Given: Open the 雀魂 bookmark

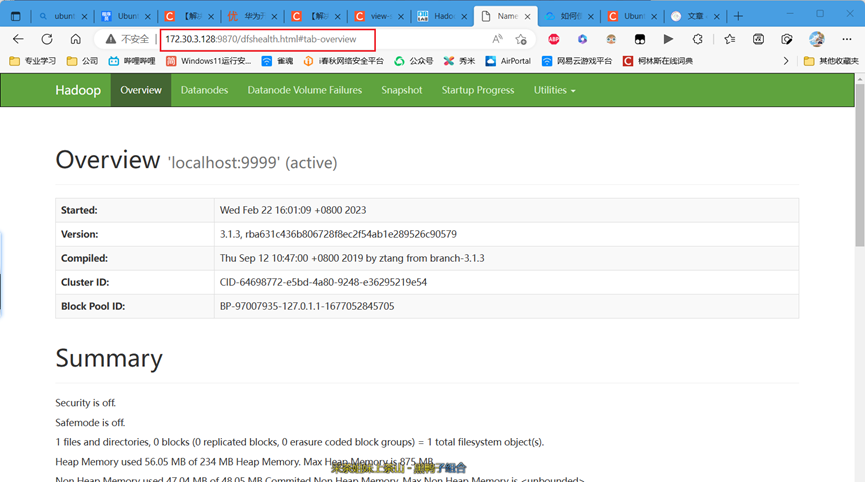Looking at the screenshot, I should (x=277, y=61).
